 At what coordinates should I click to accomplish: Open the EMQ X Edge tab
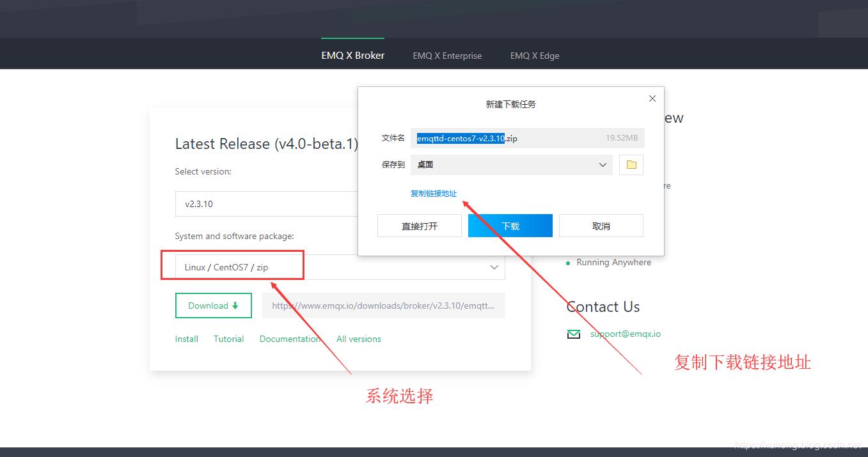tap(535, 56)
